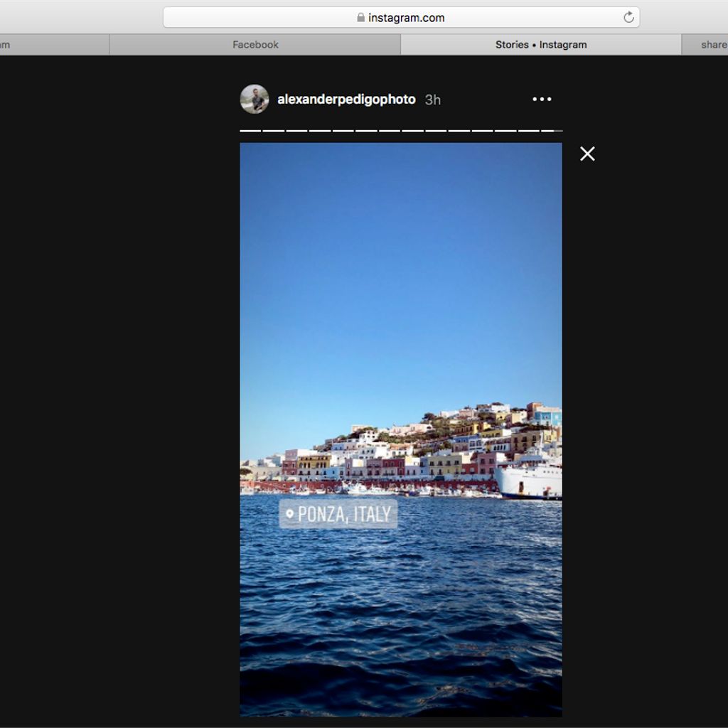
Task: Click the white ferry in the story photo
Action: 530,478
